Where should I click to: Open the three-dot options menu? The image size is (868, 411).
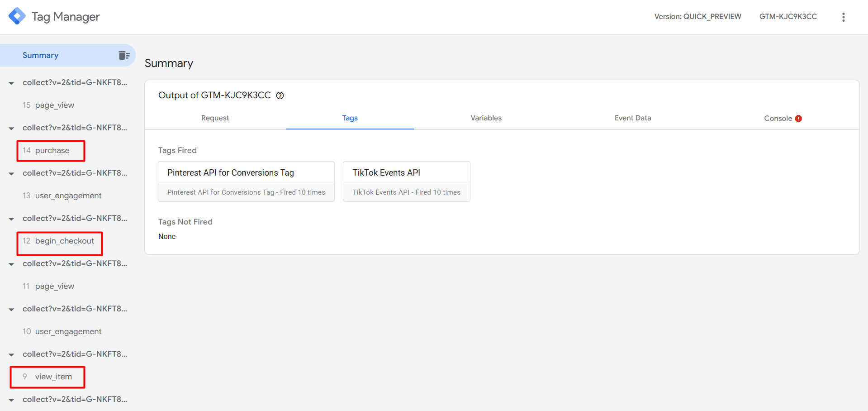(x=843, y=17)
